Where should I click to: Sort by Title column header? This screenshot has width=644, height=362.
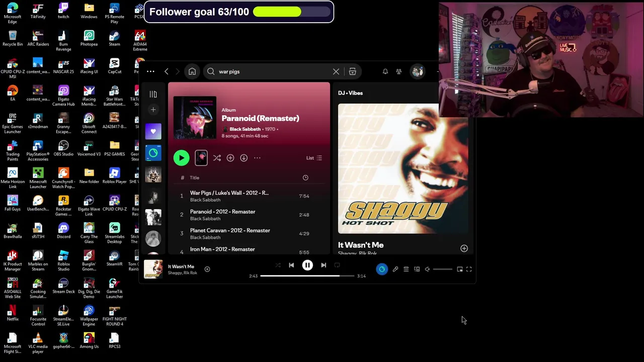click(x=195, y=177)
